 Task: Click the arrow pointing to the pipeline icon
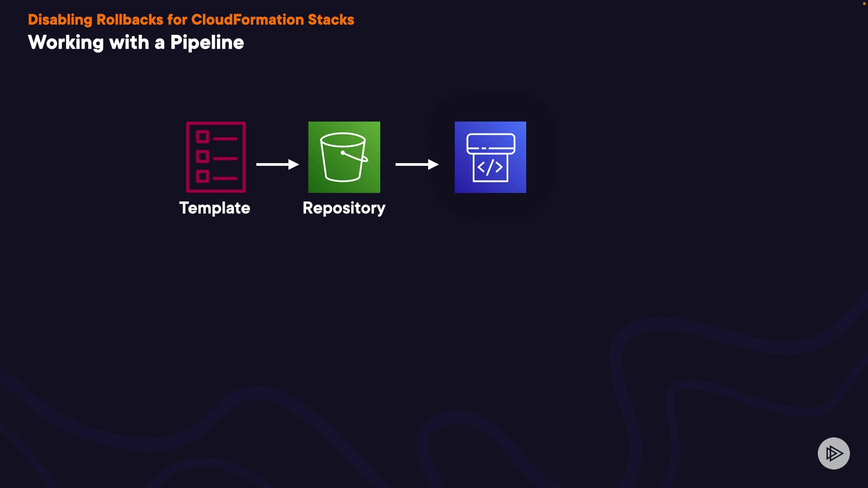click(416, 164)
